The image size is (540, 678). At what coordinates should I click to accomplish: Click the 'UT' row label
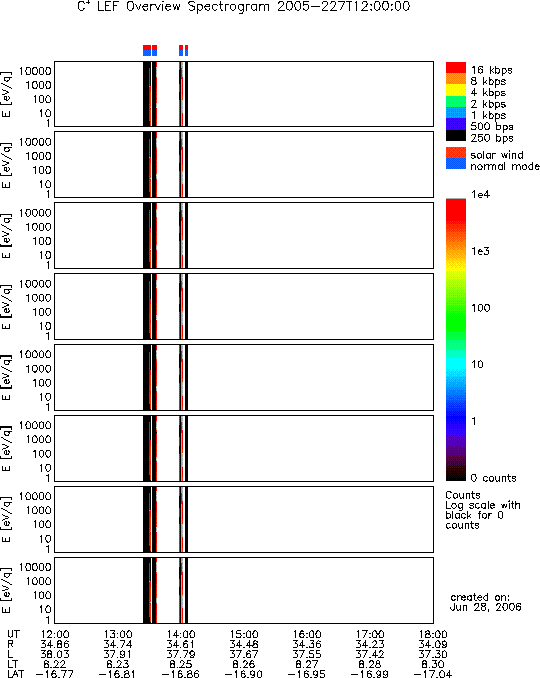(13, 634)
